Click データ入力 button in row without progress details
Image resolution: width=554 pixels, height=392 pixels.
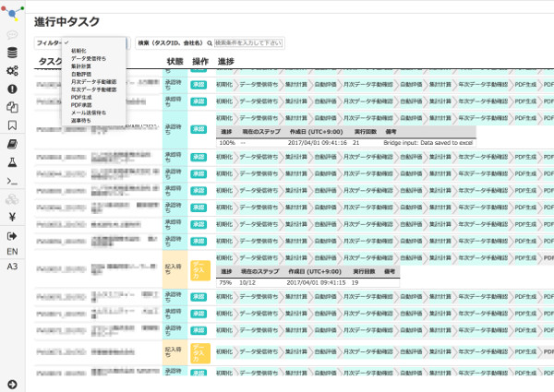pyautogui.click(x=200, y=353)
